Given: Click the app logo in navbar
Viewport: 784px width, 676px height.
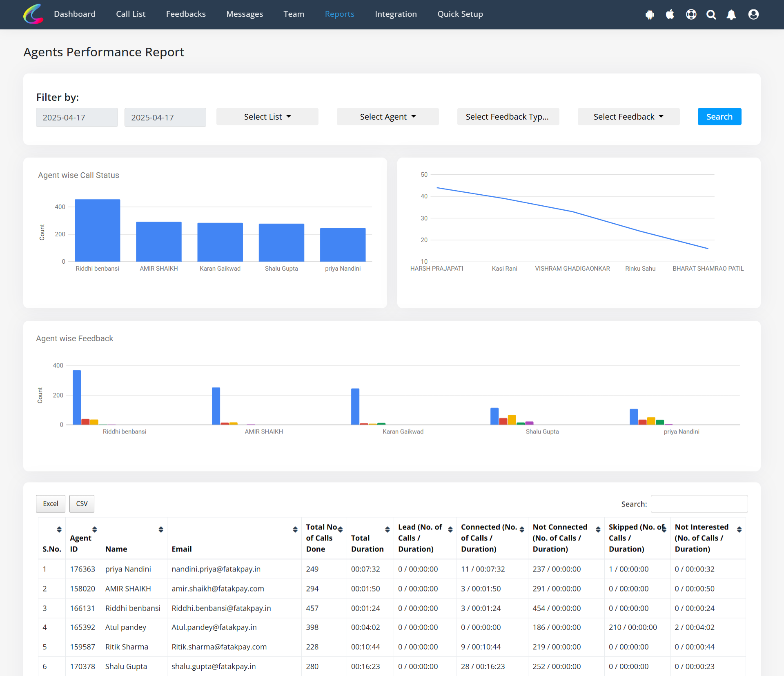Looking at the screenshot, I should [33, 14].
